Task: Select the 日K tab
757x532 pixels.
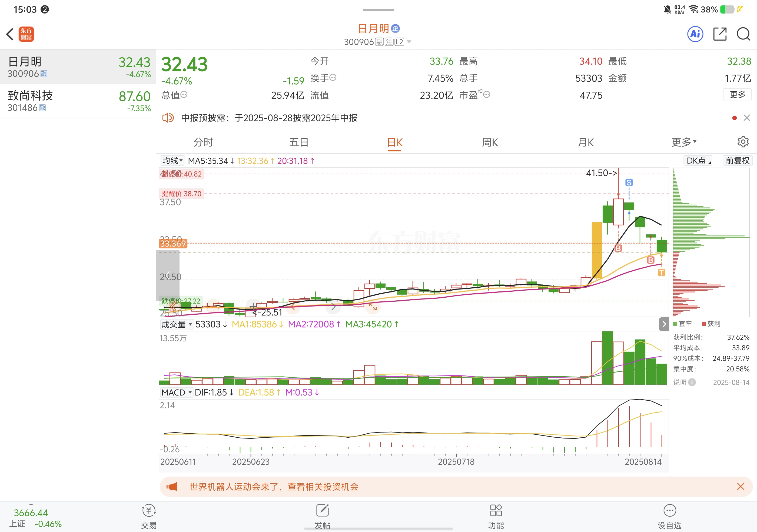Action: (395, 142)
